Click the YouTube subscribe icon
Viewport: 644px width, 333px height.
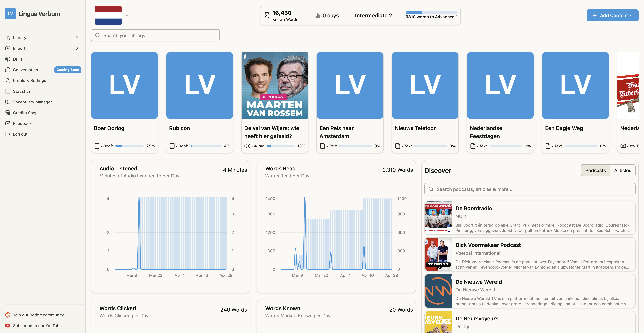tap(8, 325)
